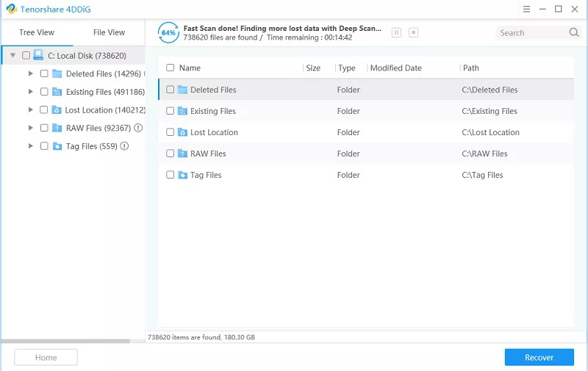This screenshot has width=588, height=371.
Task: Expand RAW Files tree node
Action: pyautogui.click(x=31, y=128)
